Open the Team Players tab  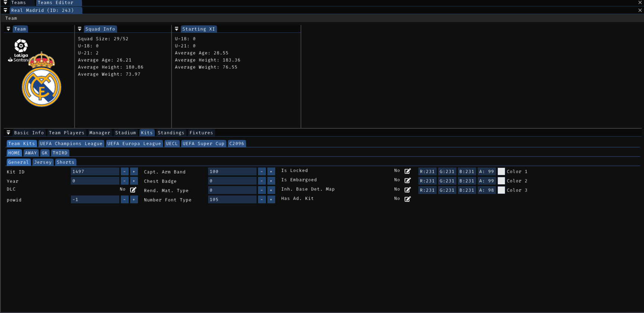[67, 133]
